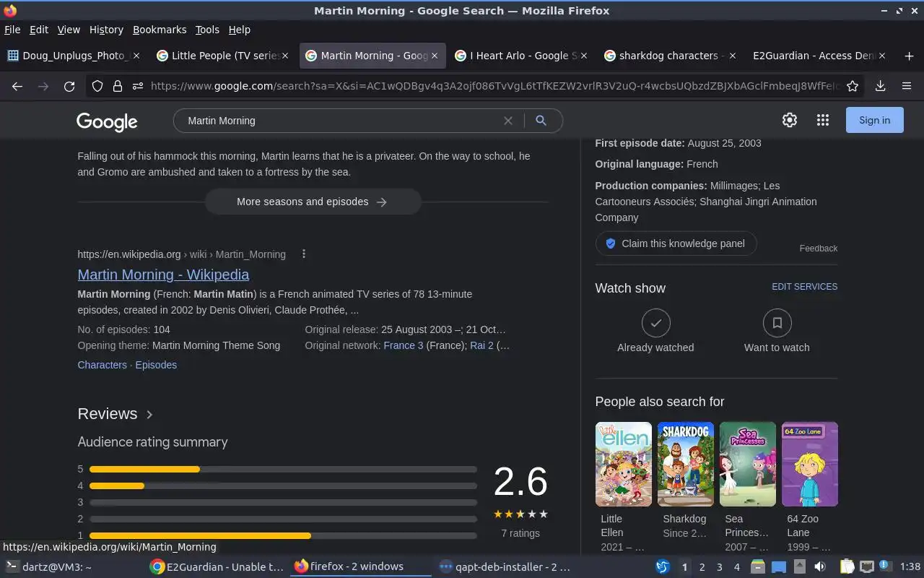Viewport: 924px width, 578px height.
Task: Open the File menu
Action: point(12,30)
